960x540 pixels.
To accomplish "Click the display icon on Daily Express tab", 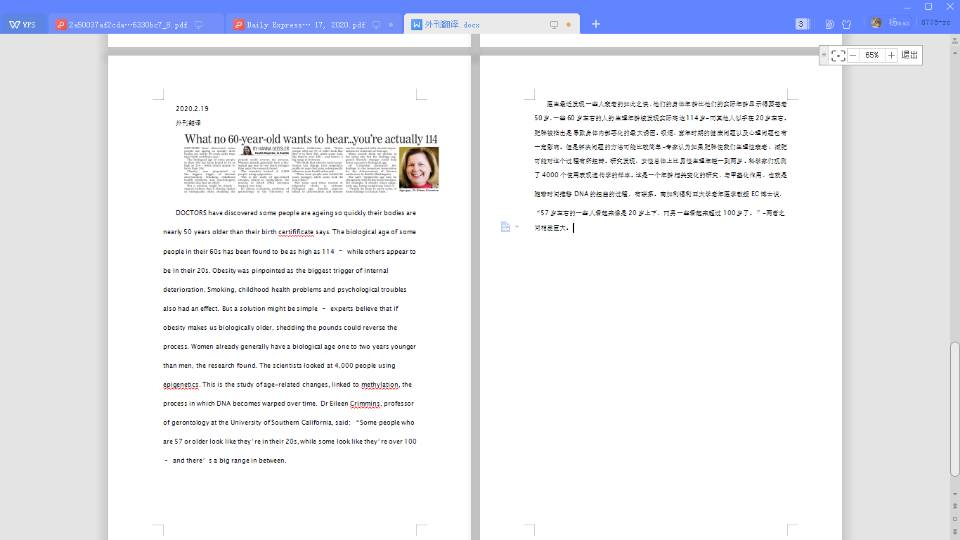I will (376, 24).
